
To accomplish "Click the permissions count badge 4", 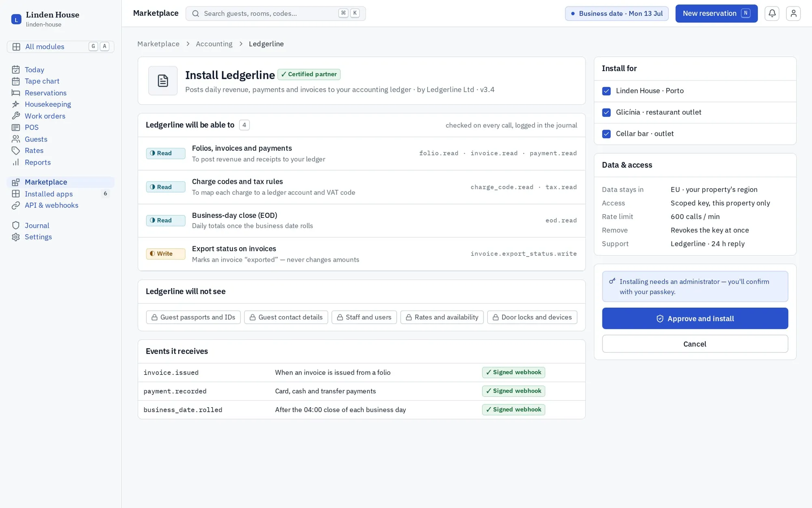I will [244, 125].
